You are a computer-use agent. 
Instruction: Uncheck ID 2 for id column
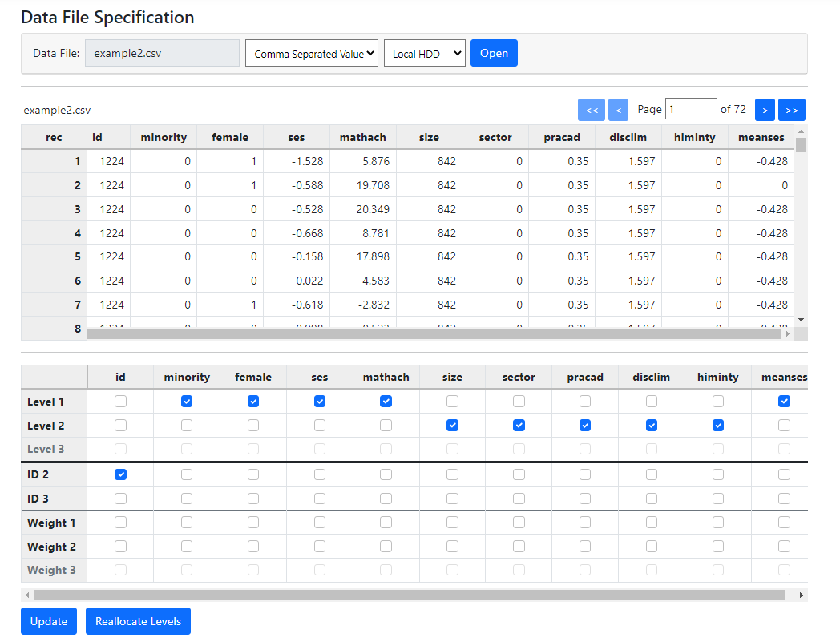(x=120, y=474)
